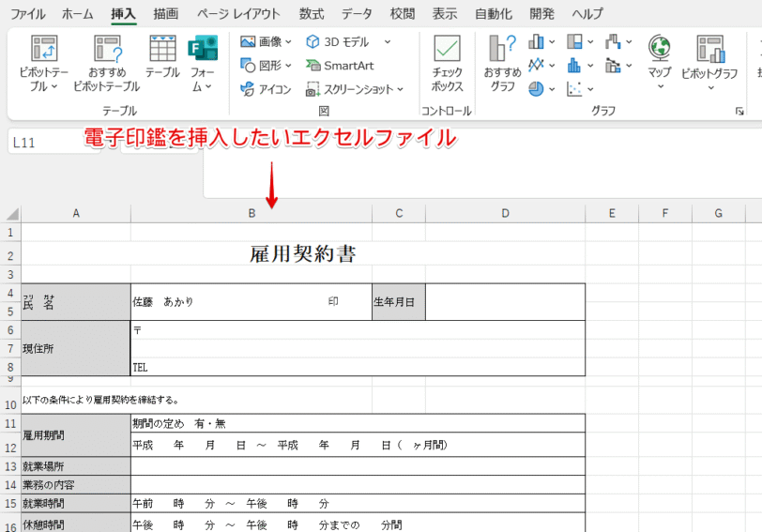Image resolution: width=762 pixels, height=532 pixels.
Task: Select the 雇用契約書 title cell
Action: pyautogui.click(x=303, y=253)
